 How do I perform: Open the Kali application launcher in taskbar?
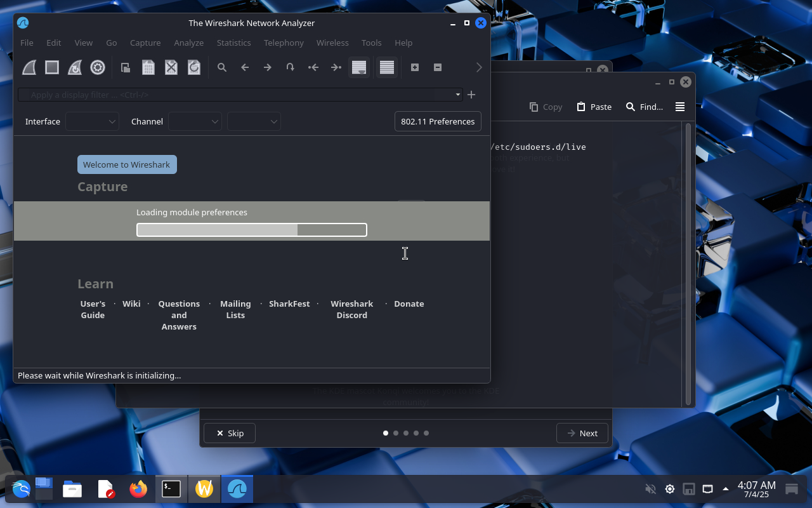point(21,489)
